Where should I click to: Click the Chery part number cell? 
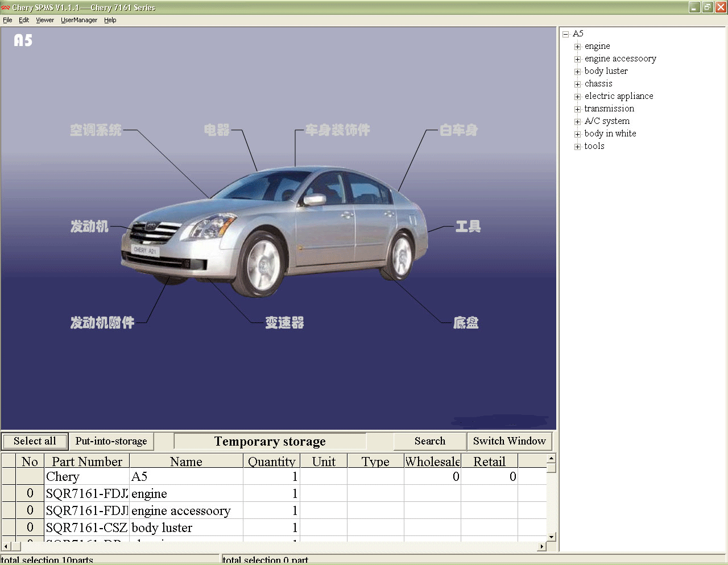click(x=87, y=476)
